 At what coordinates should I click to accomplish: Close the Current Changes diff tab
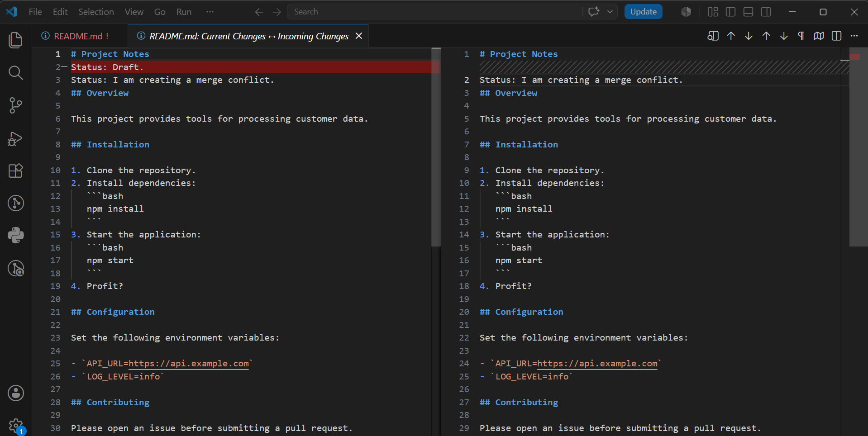[359, 36]
